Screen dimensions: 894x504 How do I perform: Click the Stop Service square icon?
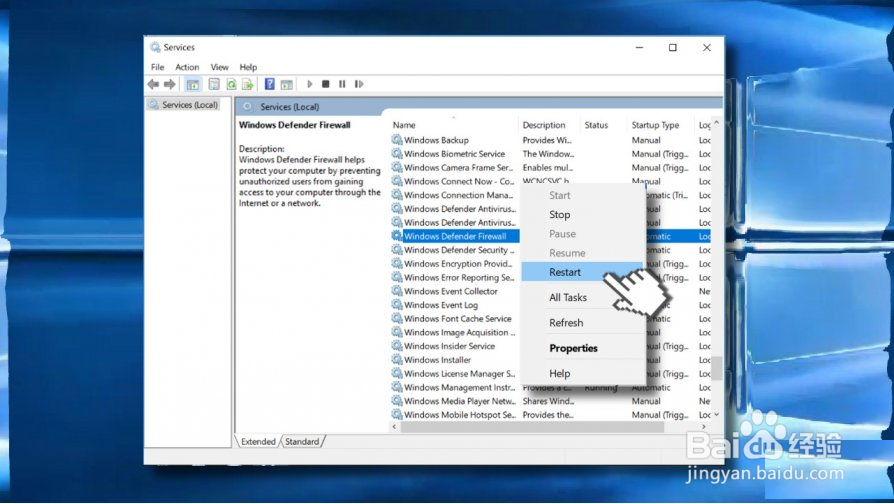pyautogui.click(x=326, y=84)
